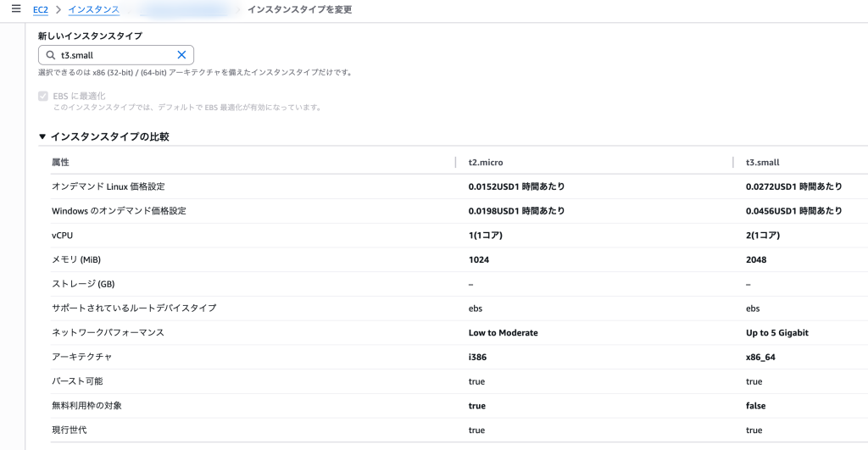Viewport: 868px width, 450px height.
Task: Open the hamburger navigation menu
Action: (16, 9)
